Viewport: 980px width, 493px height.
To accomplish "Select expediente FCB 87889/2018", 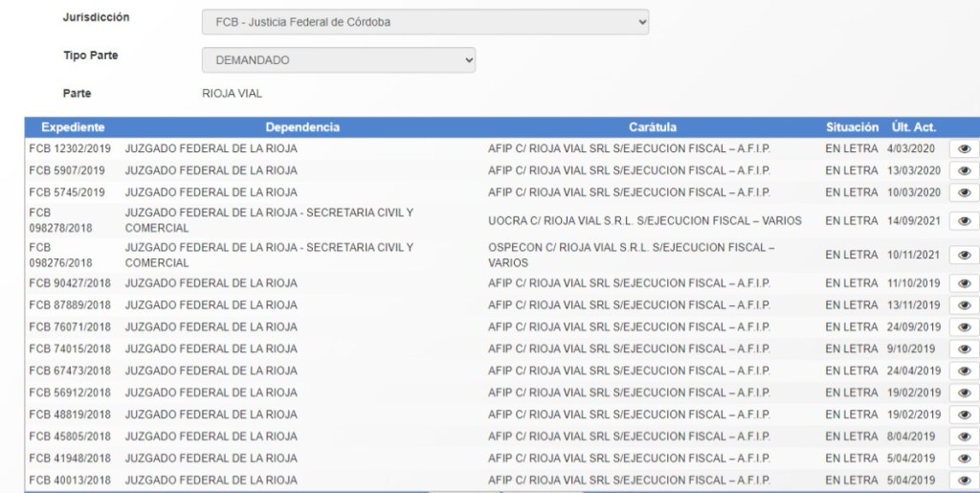I will click(x=70, y=305).
